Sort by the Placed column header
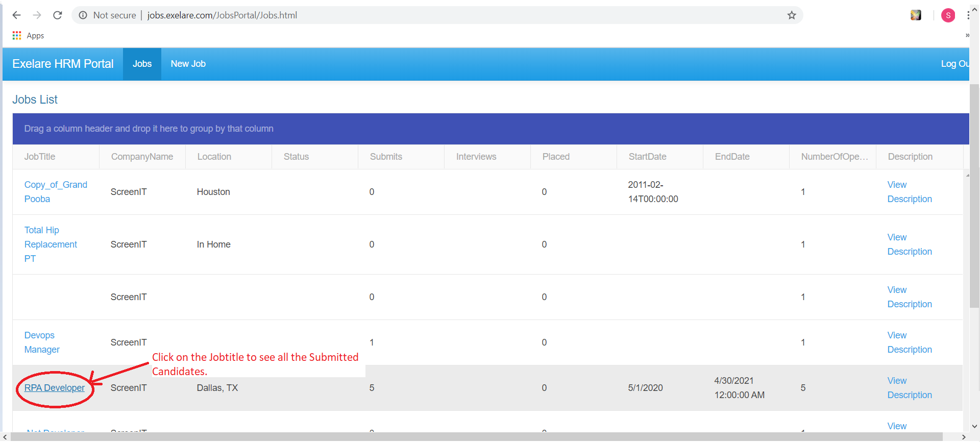Image resolution: width=980 pixels, height=442 pixels. tap(556, 157)
